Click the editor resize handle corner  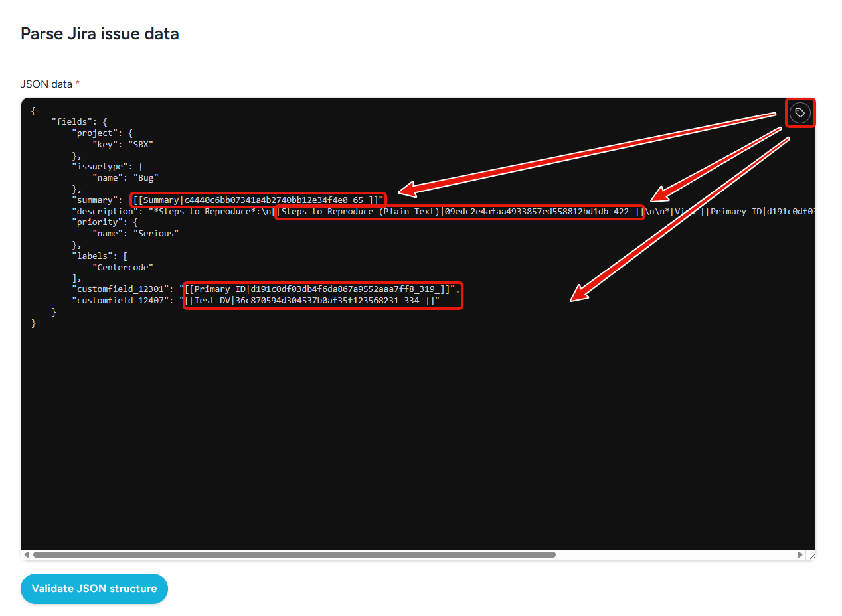pos(811,555)
